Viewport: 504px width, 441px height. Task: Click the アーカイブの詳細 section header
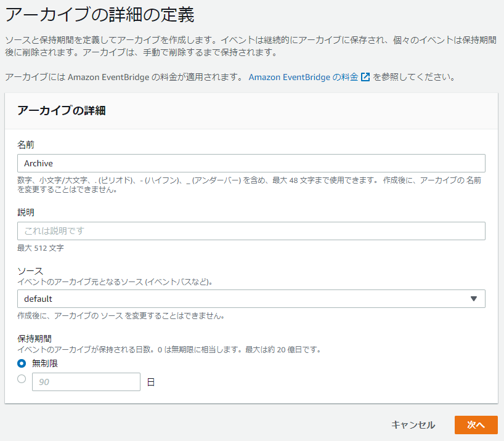coord(62,111)
